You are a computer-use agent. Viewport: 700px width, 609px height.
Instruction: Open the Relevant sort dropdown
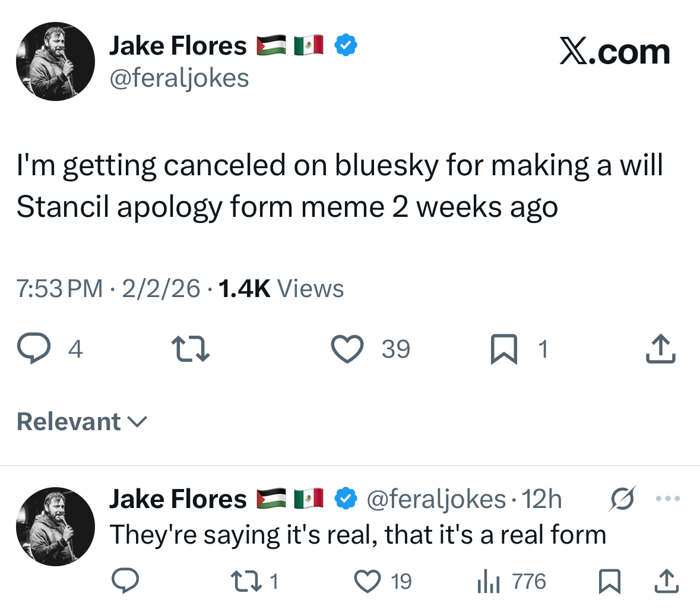pyautogui.click(x=82, y=422)
